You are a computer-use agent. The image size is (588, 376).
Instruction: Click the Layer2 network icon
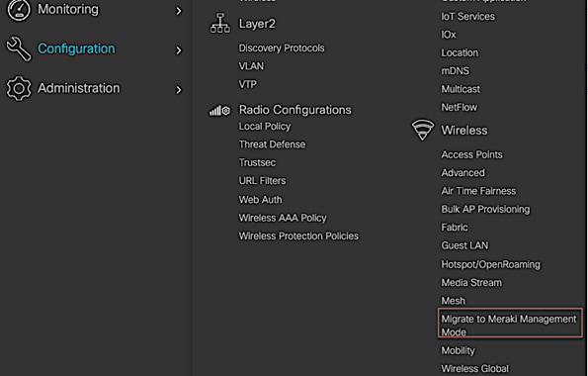pyautogui.click(x=220, y=24)
